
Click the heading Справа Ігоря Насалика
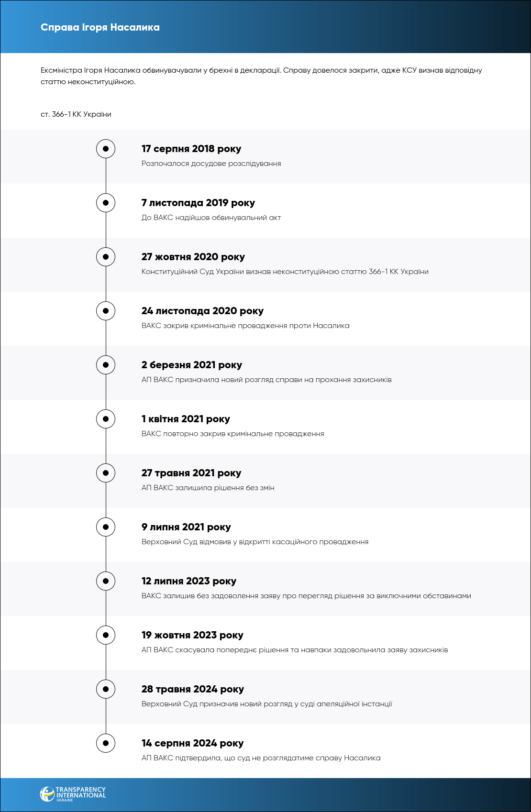(100, 27)
